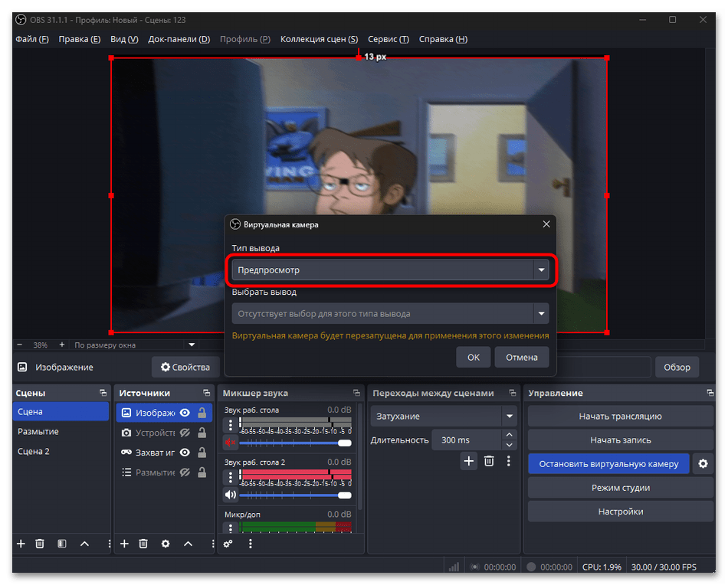Open transition properties three dots
728x585 pixels.
click(x=509, y=461)
